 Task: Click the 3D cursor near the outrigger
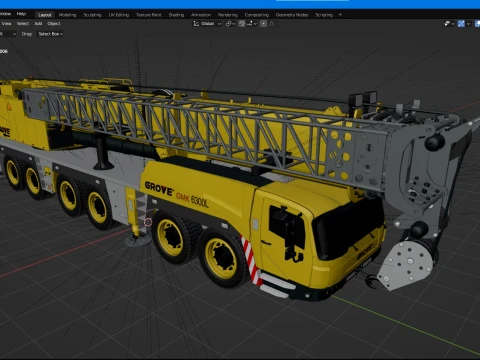pyautogui.click(x=148, y=222)
